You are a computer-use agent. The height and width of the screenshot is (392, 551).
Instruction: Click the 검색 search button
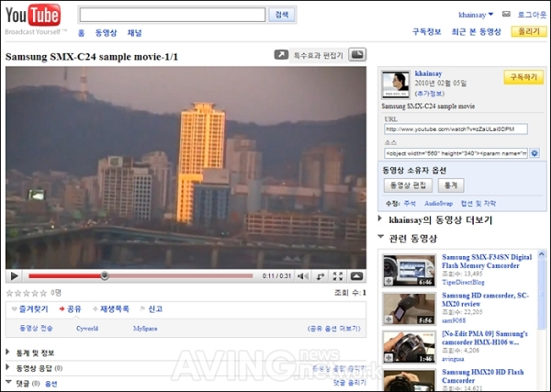pyautogui.click(x=282, y=15)
